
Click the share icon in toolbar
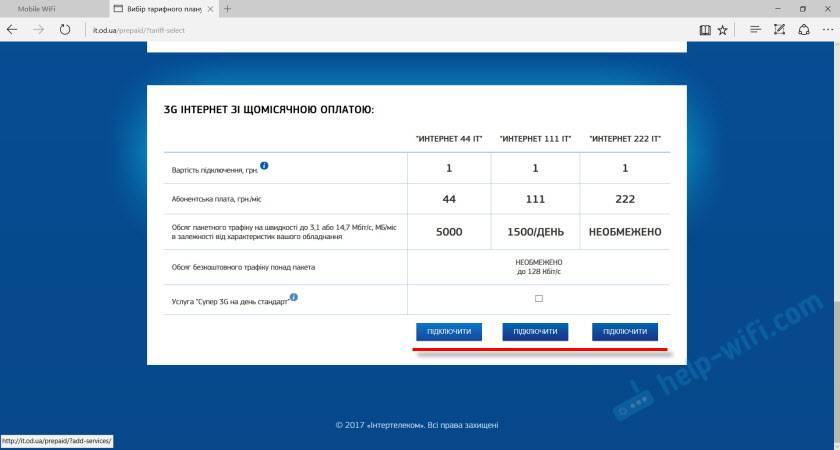(804, 30)
